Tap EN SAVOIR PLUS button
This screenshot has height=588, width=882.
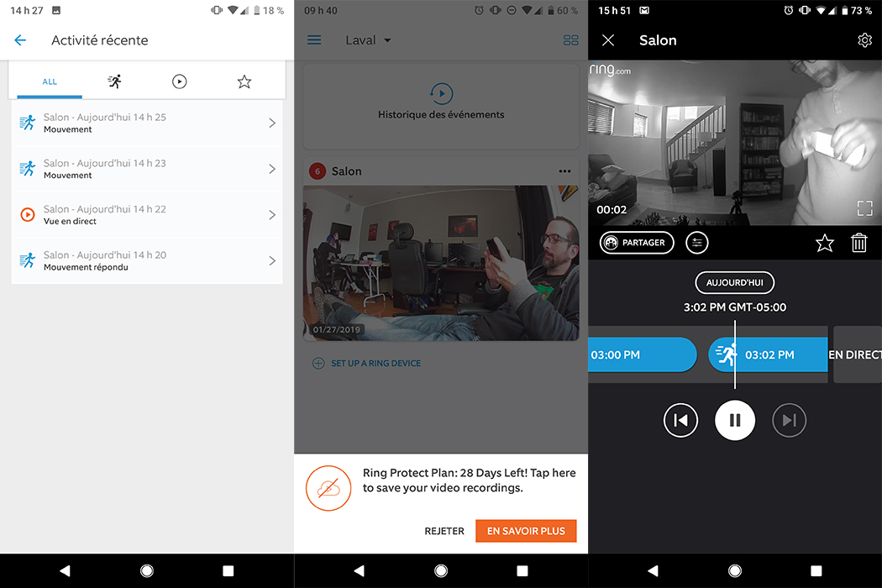(526, 531)
